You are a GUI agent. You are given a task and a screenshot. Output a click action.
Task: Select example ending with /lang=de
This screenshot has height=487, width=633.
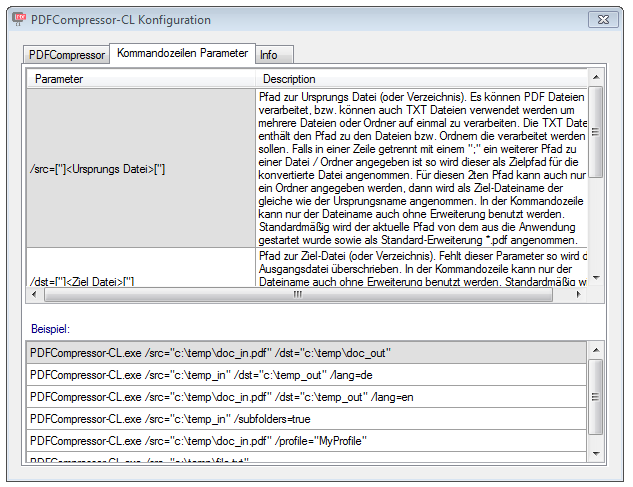point(306,375)
